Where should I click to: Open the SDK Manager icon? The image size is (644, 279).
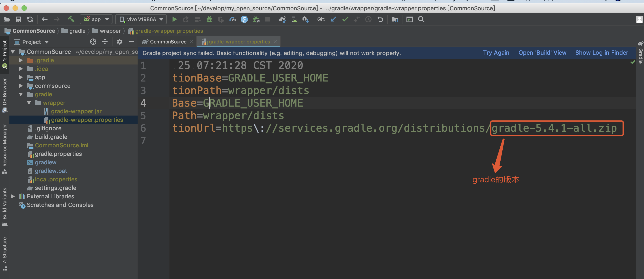pyautogui.click(x=305, y=19)
